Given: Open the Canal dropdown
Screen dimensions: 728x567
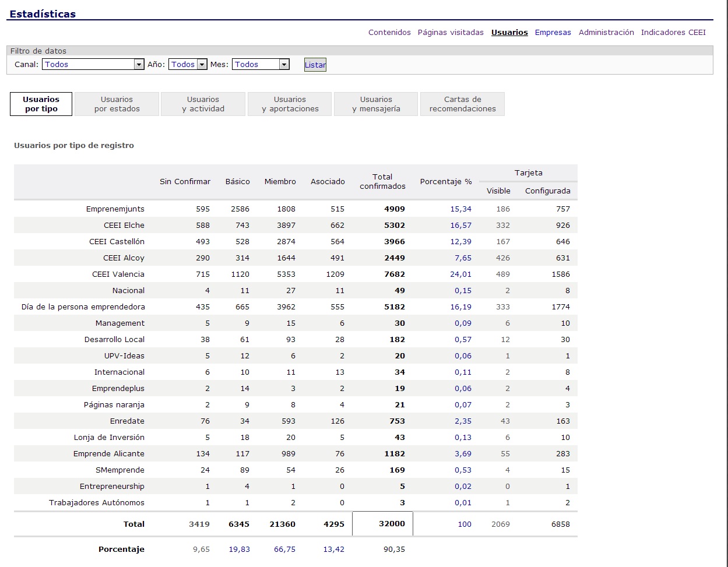Looking at the screenshot, I should pyautogui.click(x=93, y=65).
